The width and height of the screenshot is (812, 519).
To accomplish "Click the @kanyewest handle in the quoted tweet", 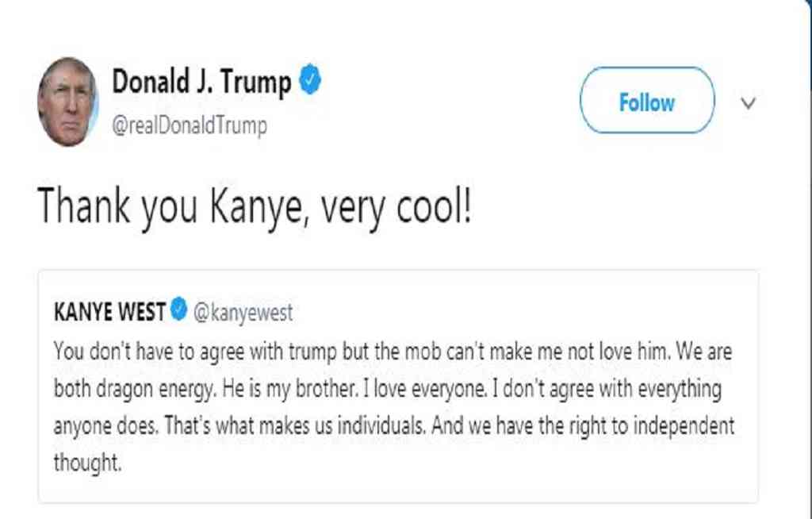I will tap(243, 313).
